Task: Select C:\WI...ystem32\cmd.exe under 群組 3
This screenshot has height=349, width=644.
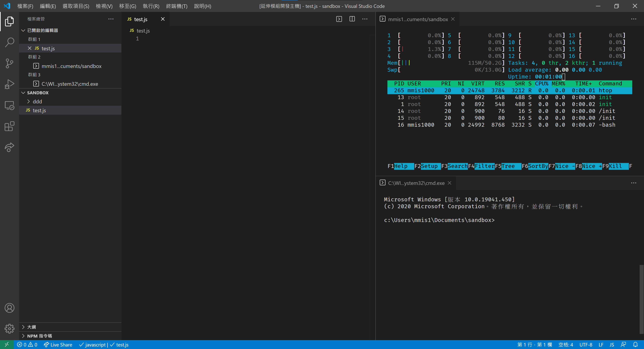Action: coord(70,84)
